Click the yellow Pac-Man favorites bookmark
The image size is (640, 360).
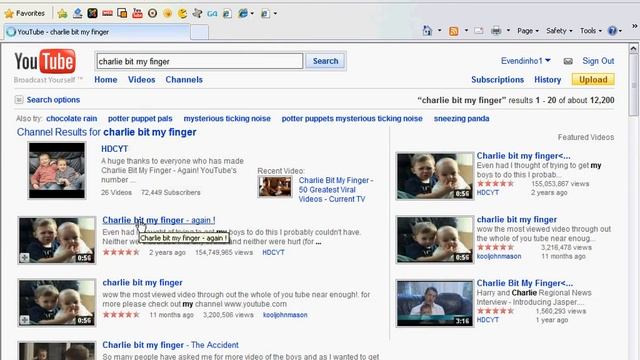click(x=182, y=13)
